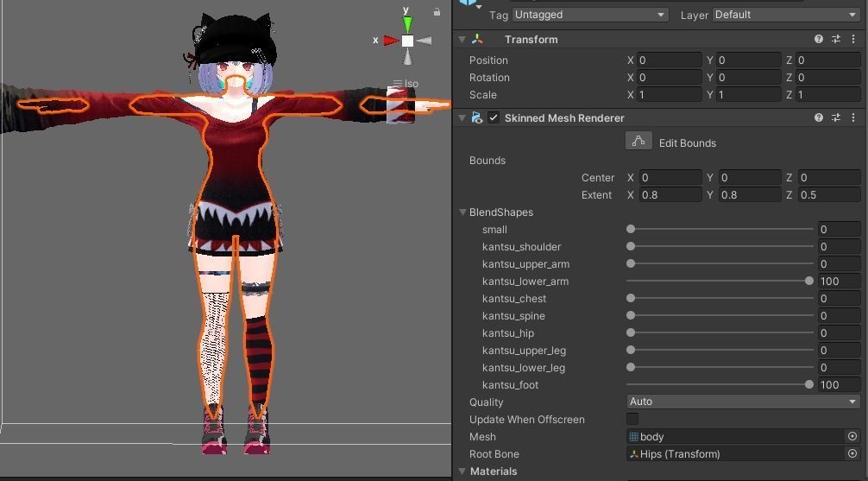Click Bounds Center Z input field
This screenshot has height=481, width=868.
pos(829,177)
